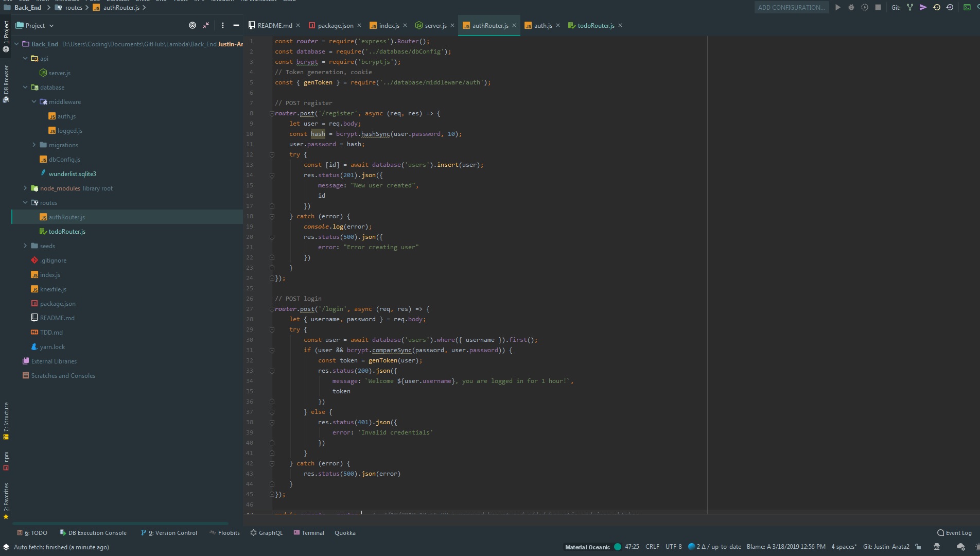Image resolution: width=980 pixels, height=556 pixels.
Task: Click the UTF-8 encoding in status bar
Action: click(x=673, y=547)
